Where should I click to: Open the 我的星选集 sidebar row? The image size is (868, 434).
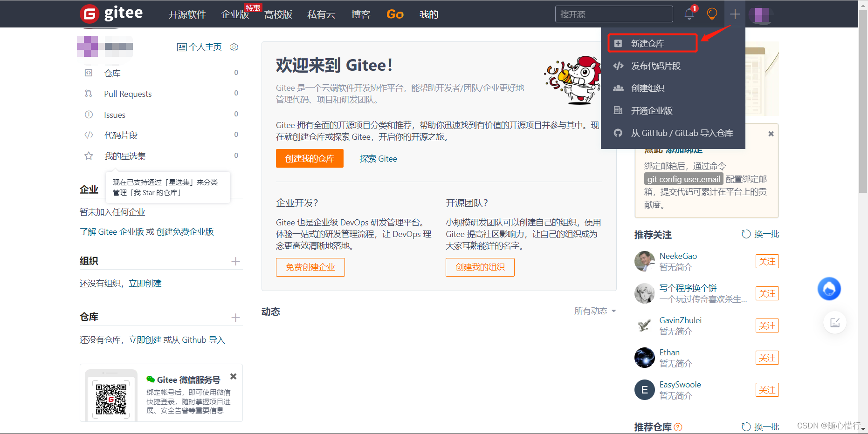pyautogui.click(x=161, y=156)
